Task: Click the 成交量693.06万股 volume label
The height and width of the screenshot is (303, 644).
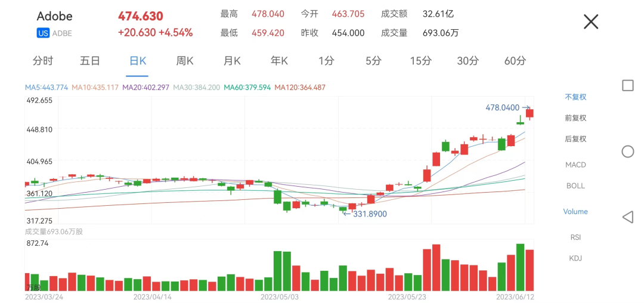Action: click(x=54, y=231)
